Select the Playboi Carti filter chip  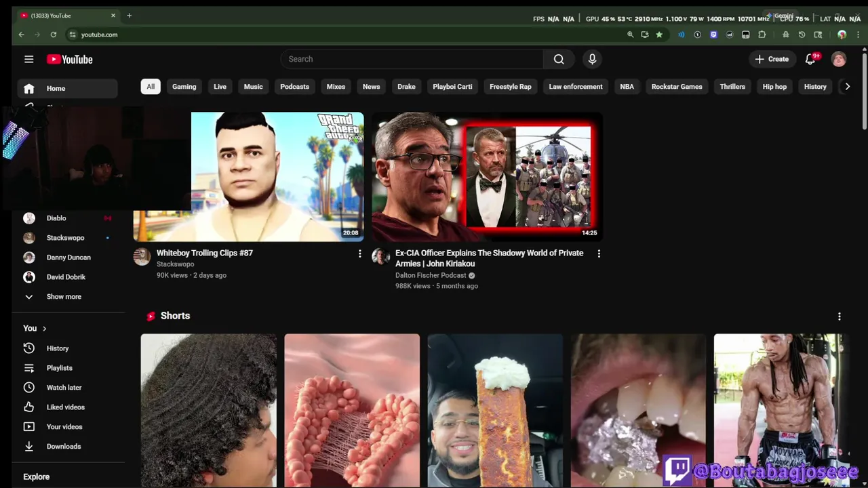pos(452,87)
